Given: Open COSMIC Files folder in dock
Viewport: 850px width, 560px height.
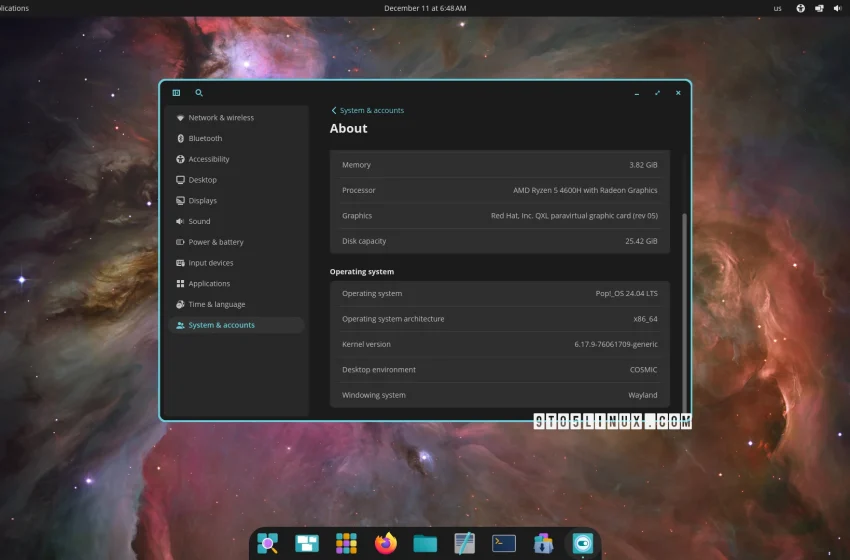Looking at the screenshot, I should (425, 543).
